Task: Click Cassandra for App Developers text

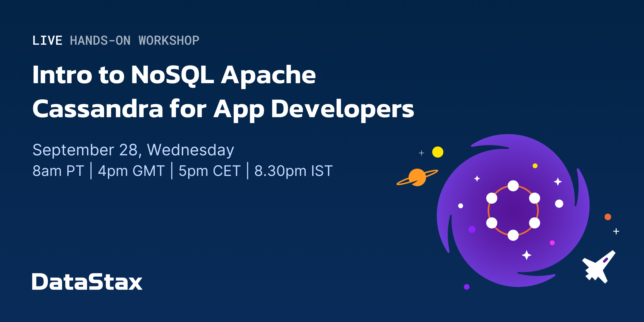Action: click(x=223, y=109)
